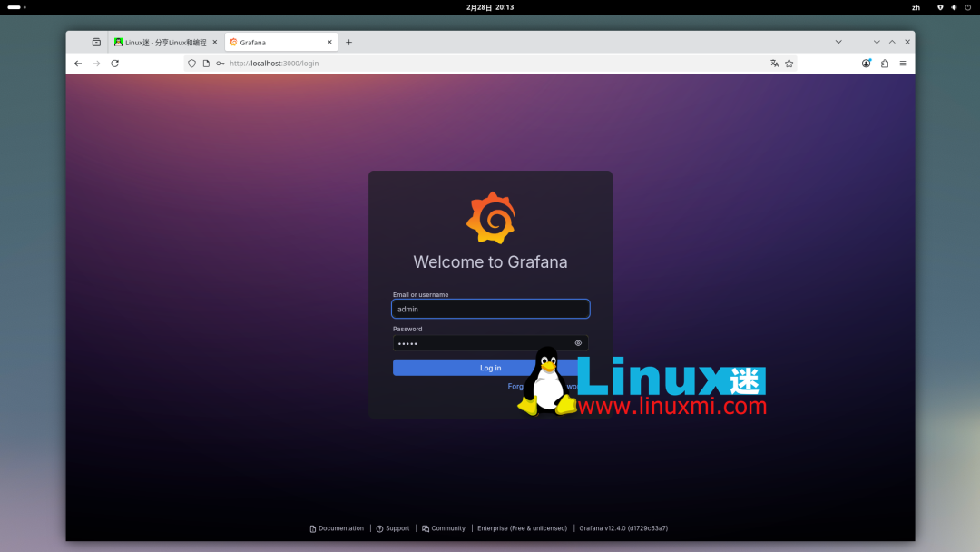Image resolution: width=980 pixels, height=552 pixels.
Task: Open the Documentation icon in the Grafana footer
Action: 312,528
